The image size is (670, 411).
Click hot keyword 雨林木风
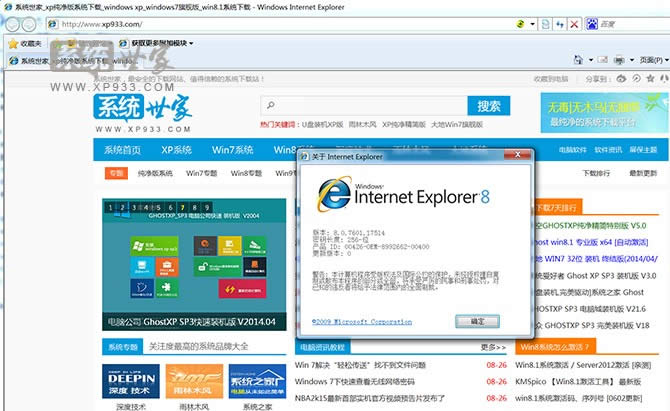[362, 124]
